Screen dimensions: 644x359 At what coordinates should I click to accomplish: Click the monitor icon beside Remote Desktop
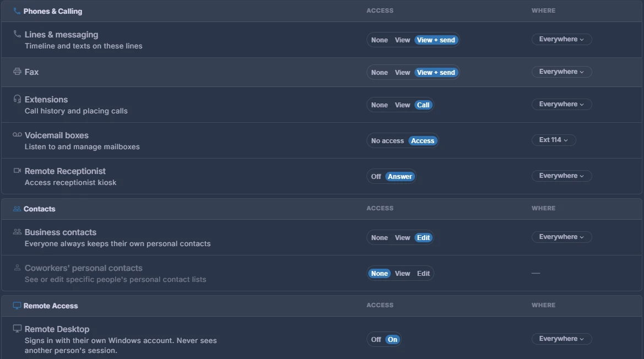[x=17, y=329]
